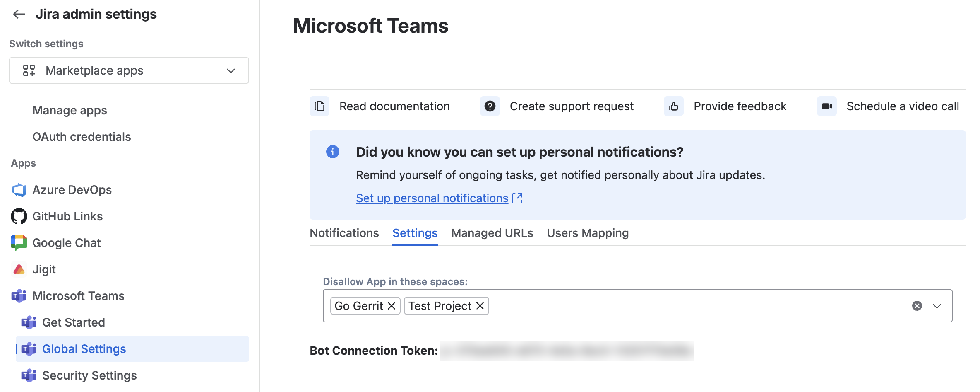Click "Did you know" notification heading
This screenshot has height=392, width=980.
pos(519,152)
